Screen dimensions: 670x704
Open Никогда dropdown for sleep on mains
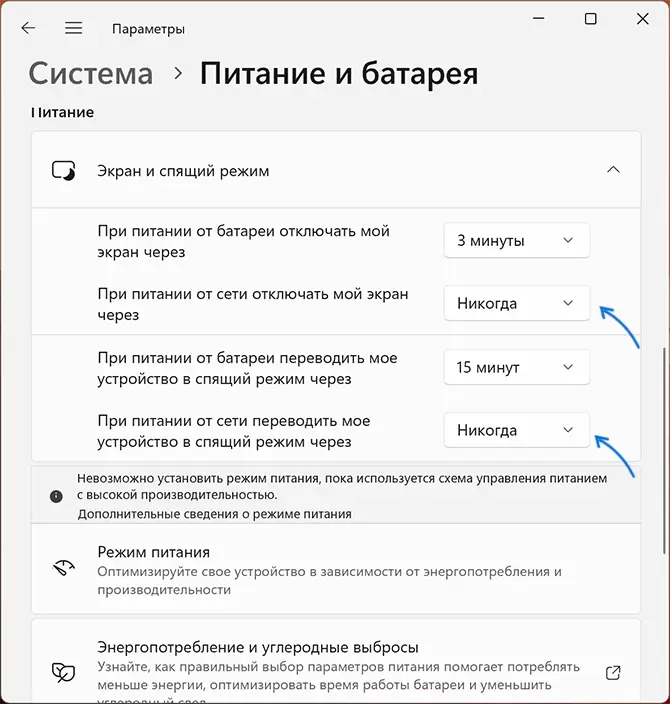(516, 430)
